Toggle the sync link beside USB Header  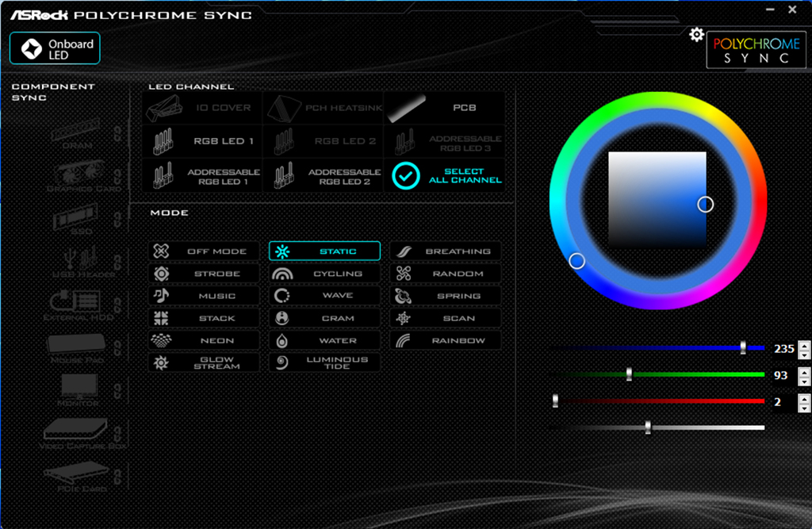pos(117,263)
